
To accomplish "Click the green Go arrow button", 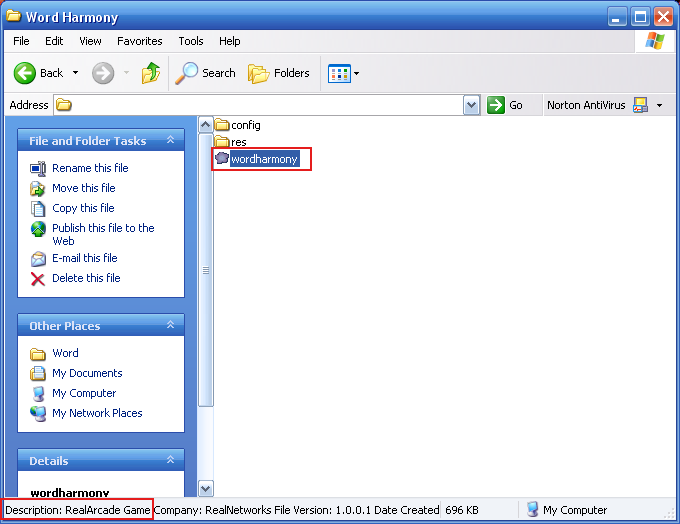I will tap(496, 105).
